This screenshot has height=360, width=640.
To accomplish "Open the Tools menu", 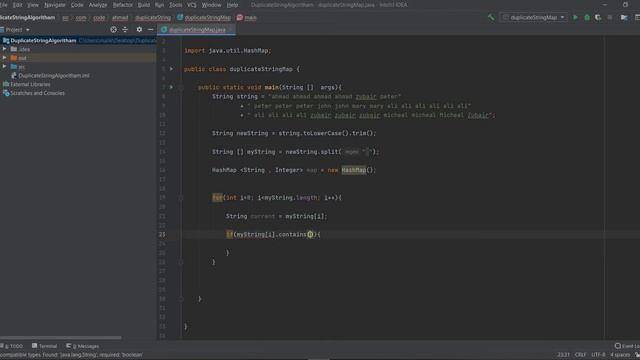I will coord(176,5).
